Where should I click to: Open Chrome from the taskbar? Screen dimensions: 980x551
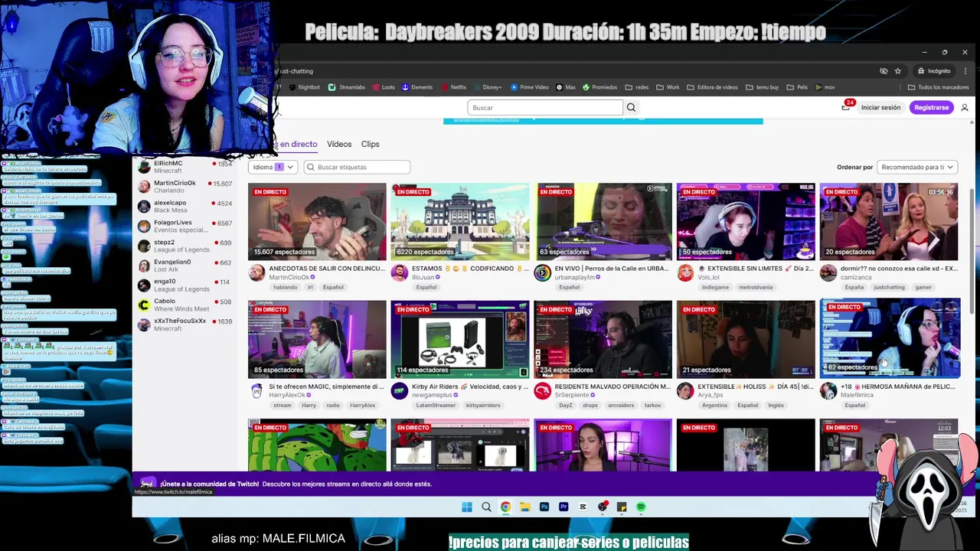(506, 507)
